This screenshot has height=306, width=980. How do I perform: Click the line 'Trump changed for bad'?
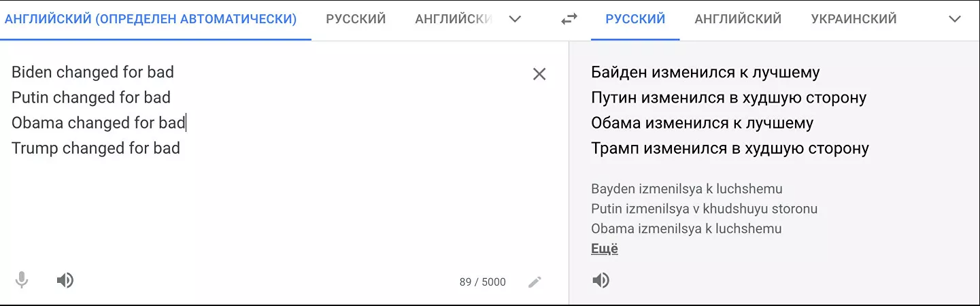(x=96, y=148)
